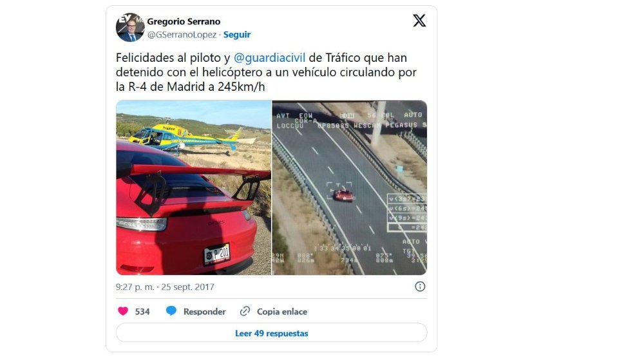This screenshot has width=644, height=360.
Task: Click the chain link copy icon
Action: (245, 311)
